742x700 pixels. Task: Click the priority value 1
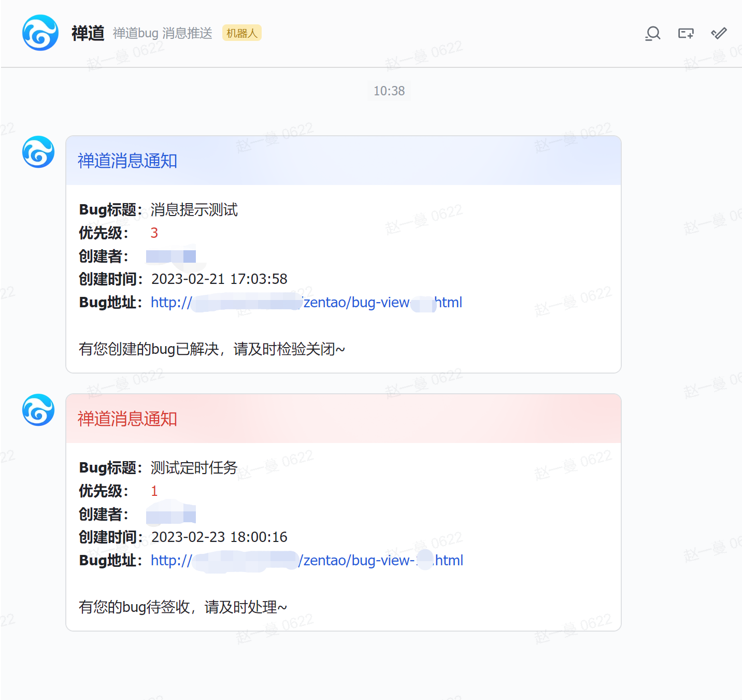[x=154, y=491]
